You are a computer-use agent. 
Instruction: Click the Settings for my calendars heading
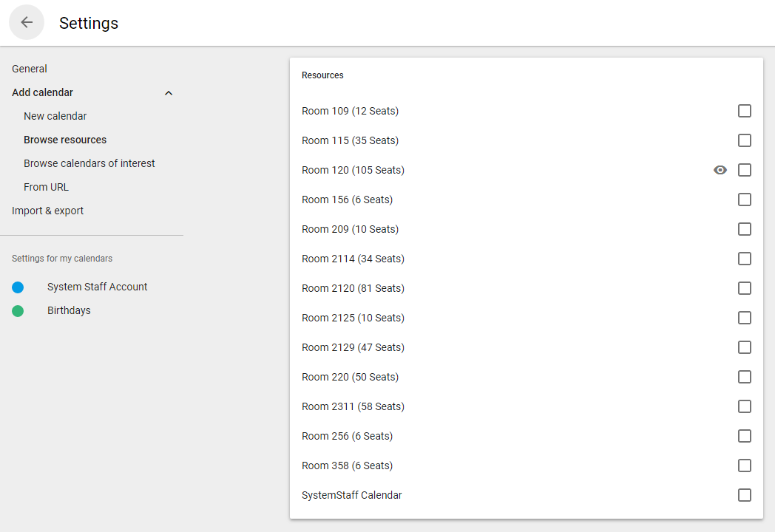coord(62,259)
